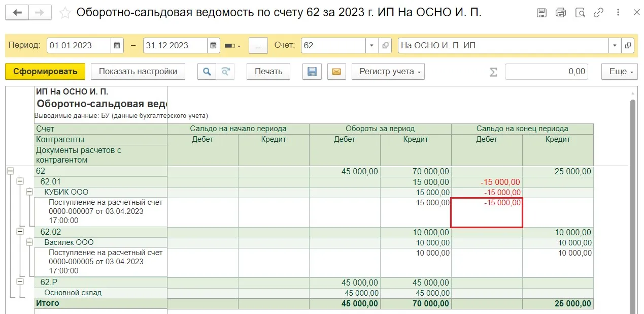The height and width of the screenshot is (314, 644).
Task: Open the account 62 dropdown list
Action: pyautogui.click(x=372, y=45)
